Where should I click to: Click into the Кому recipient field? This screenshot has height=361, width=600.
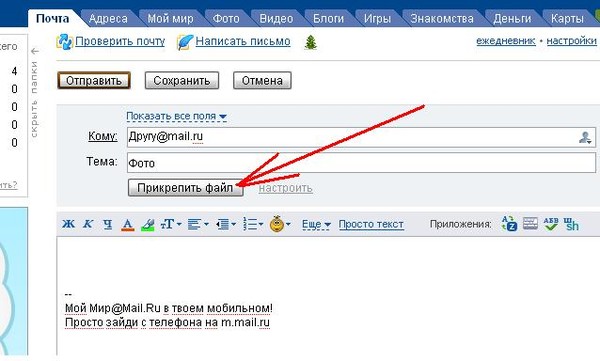click(x=361, y=137)
